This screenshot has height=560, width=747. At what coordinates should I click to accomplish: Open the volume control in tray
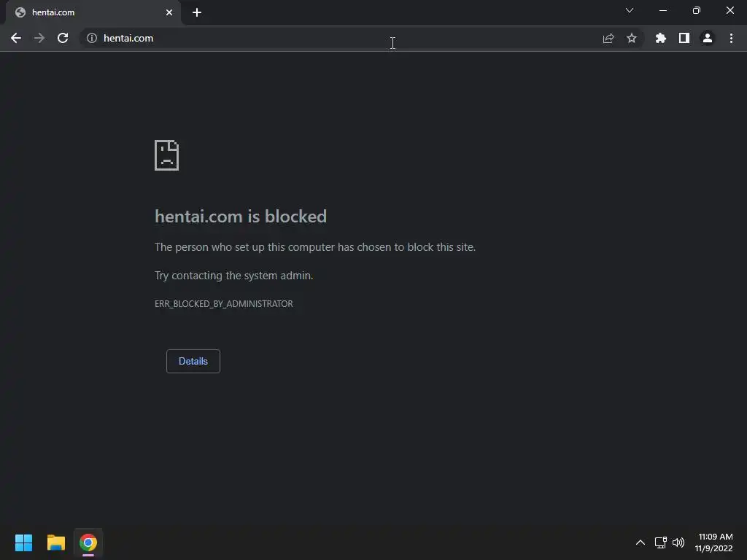pos(678,542)
